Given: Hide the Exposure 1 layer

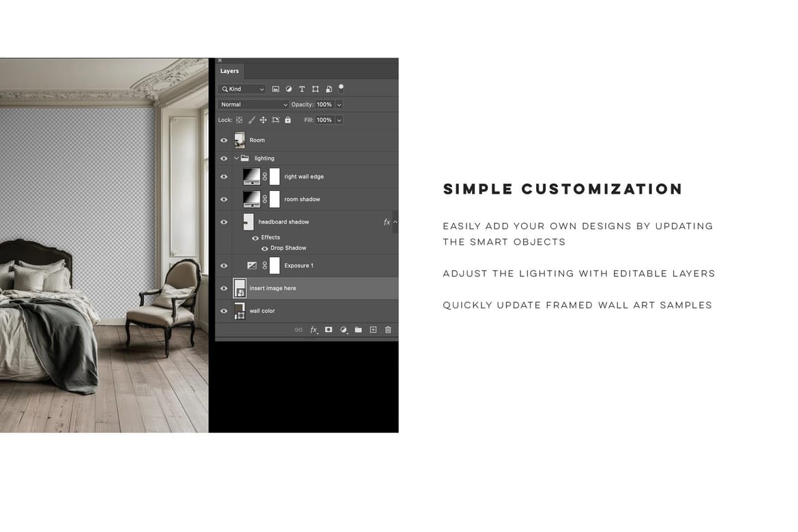Looking at the screenshot, I should (x=224, y=265).
